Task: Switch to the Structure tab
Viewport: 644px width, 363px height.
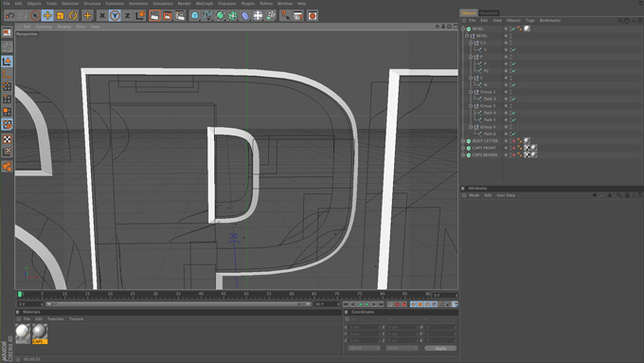Action: click(x=489, y=13)
